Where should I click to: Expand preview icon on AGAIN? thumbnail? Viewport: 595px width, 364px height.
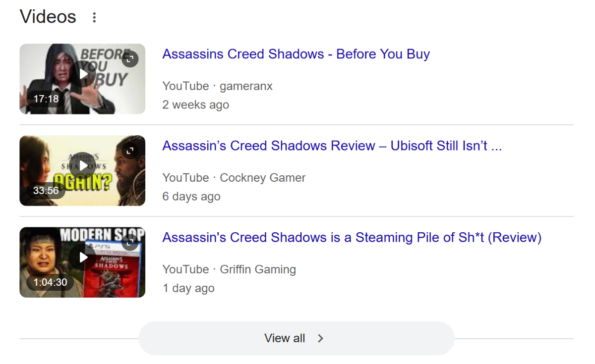pos(130,150)
